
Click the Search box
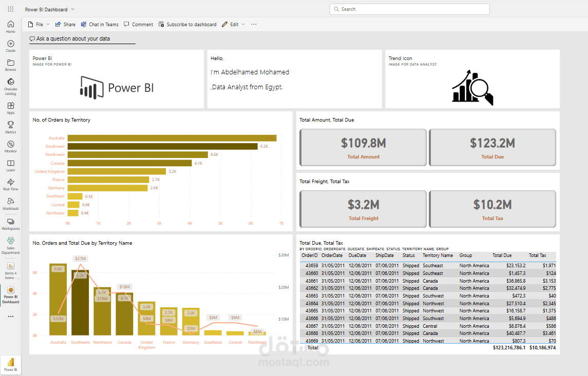[409, 9]
